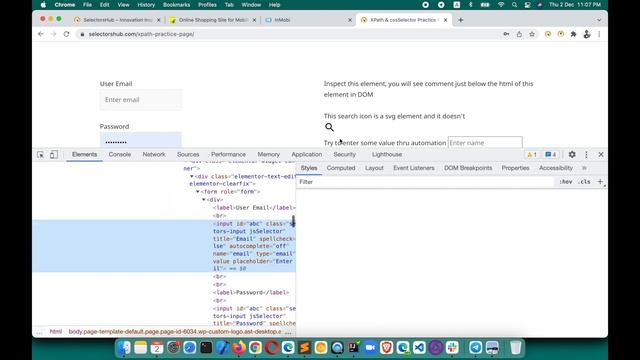Image resolution: width=640 pixels, height=360 pixels.
Task: Click the Enter name input field
Action: point(485,142)
